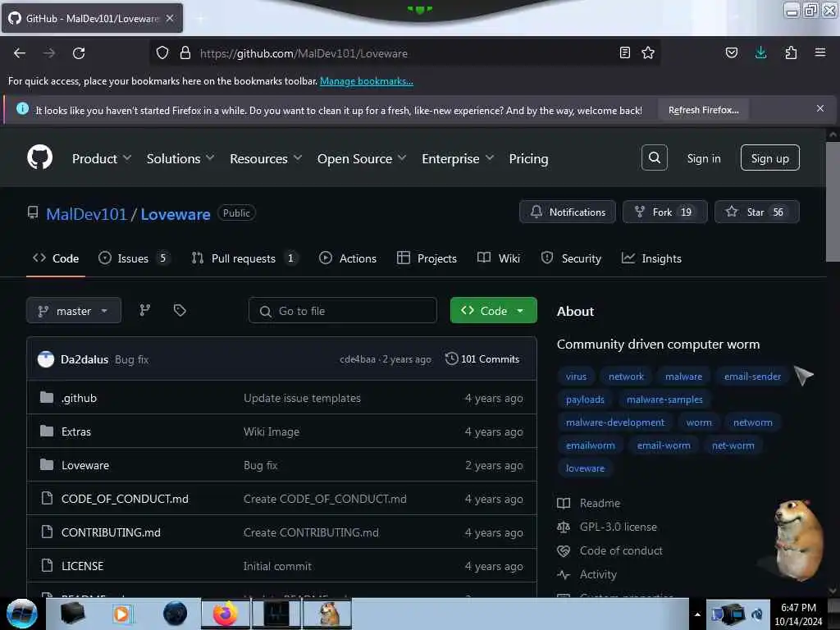Toggle reader view icon in address bar
This screenshot has width=840, height=630.
pyautogui.click(x=624, y=52)
